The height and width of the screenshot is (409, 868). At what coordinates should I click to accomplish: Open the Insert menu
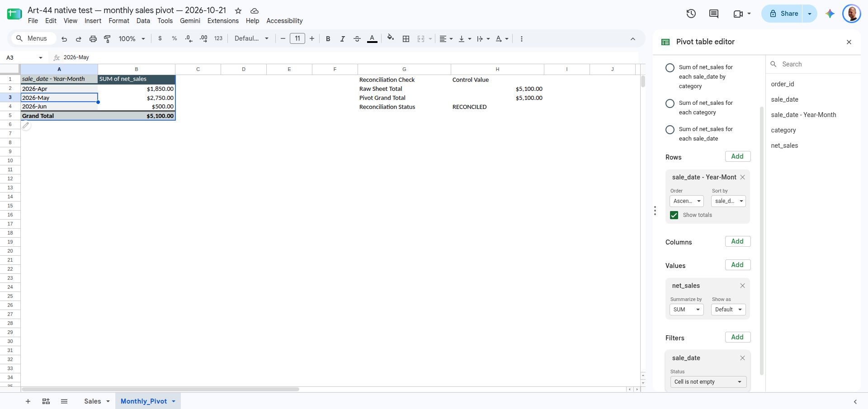coord(93,21)
